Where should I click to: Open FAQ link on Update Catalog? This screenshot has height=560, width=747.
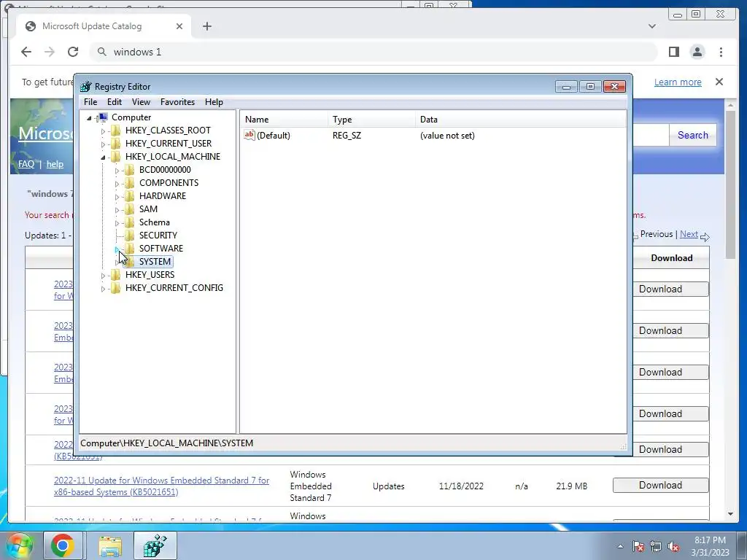(x=26, y=164)
